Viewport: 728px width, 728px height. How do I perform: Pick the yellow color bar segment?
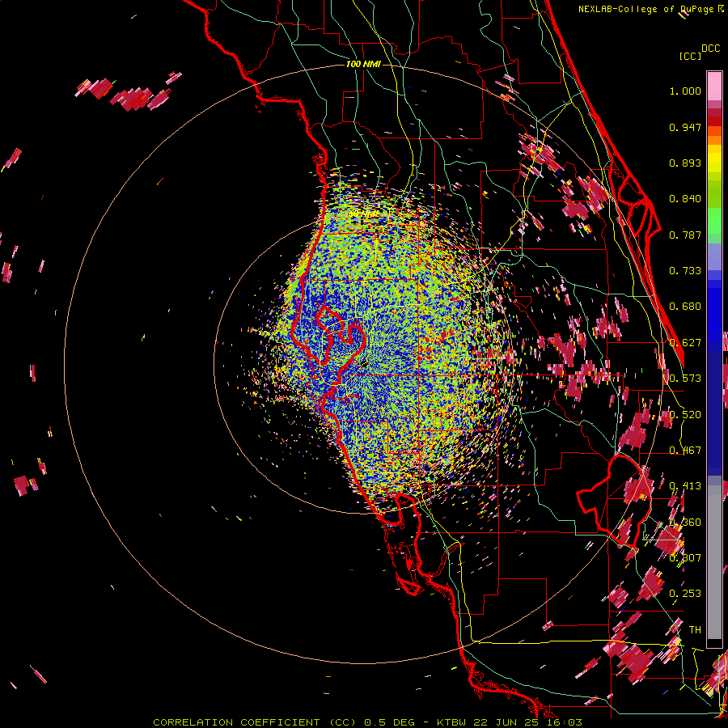[x=714, y=159]
